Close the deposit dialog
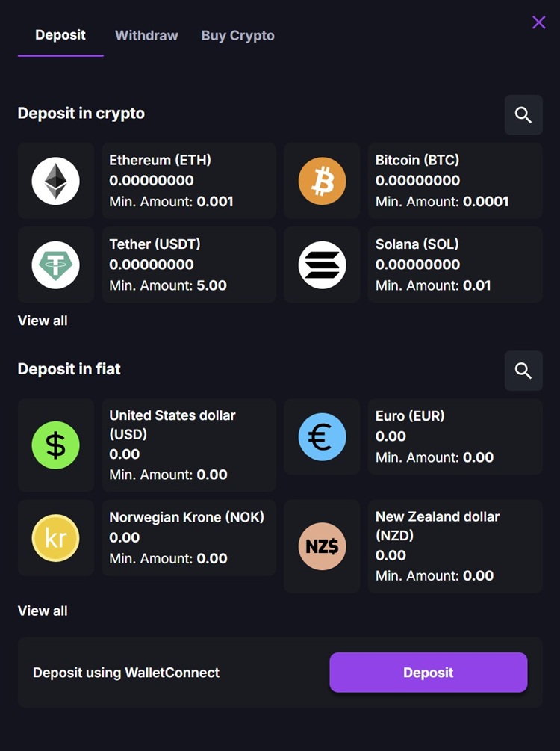This screenshot has width=560, height=751. pos(539,22)
